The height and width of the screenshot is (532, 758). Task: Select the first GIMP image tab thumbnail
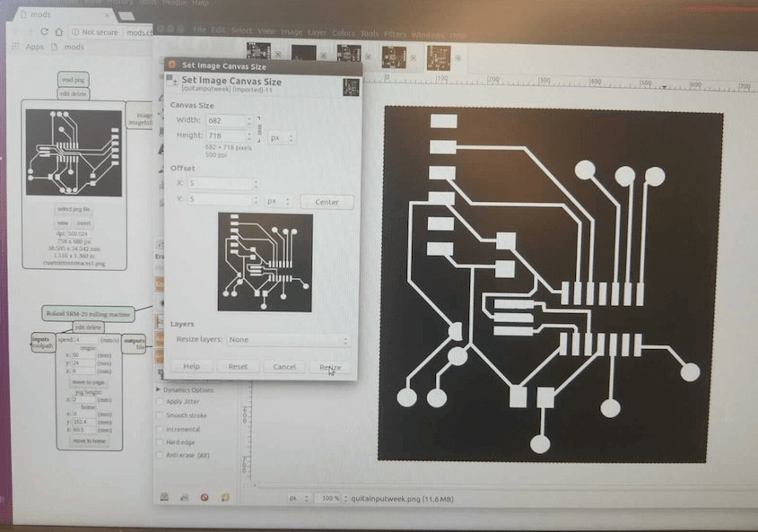(258, 53)
